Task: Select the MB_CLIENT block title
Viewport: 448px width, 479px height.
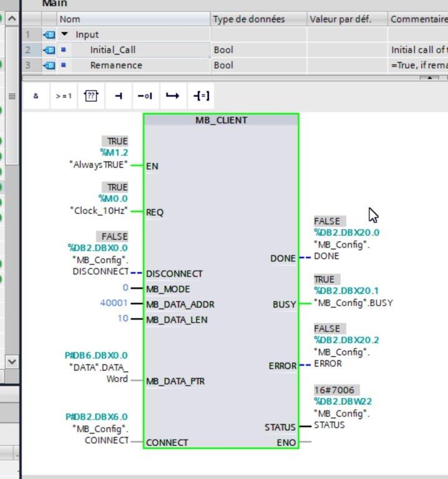Action: click(x=222, y=120)
